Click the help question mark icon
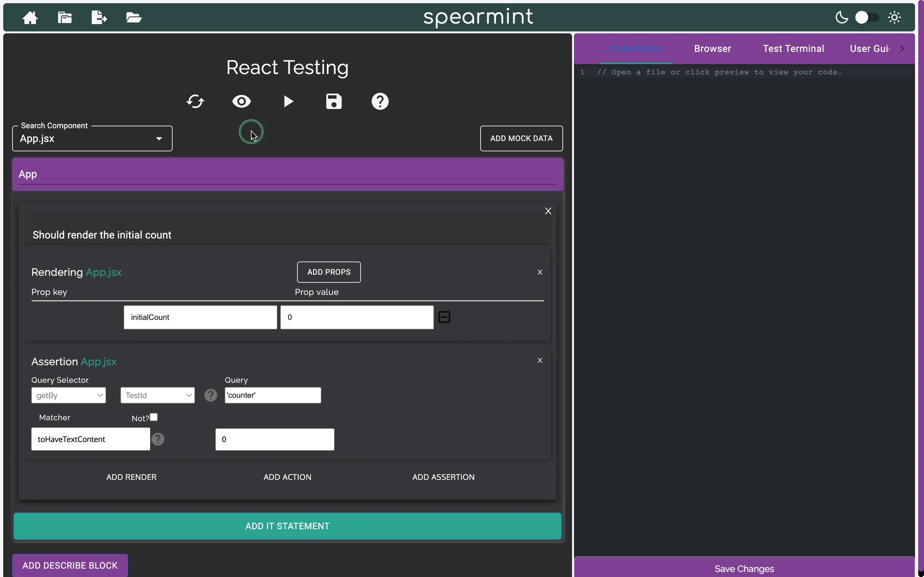 (x=379, y=101)
